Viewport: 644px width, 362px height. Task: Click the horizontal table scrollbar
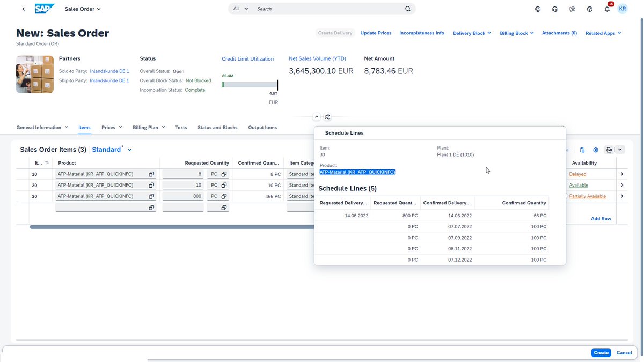click(x=172, y=227)
